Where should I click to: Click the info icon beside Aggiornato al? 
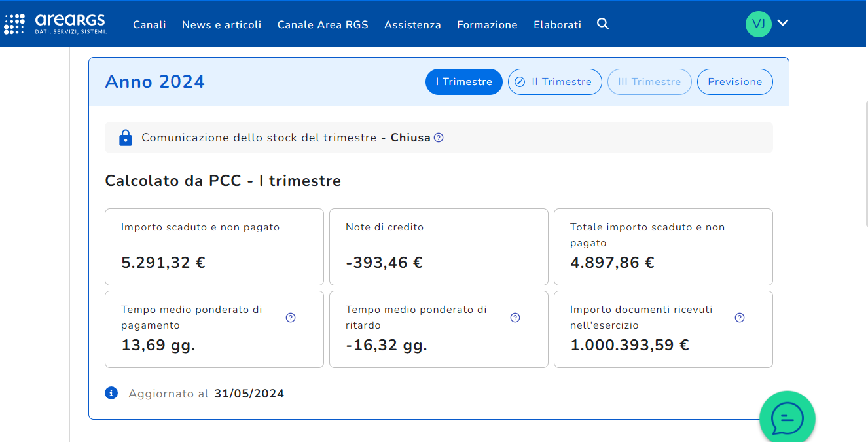coord(111,393)
